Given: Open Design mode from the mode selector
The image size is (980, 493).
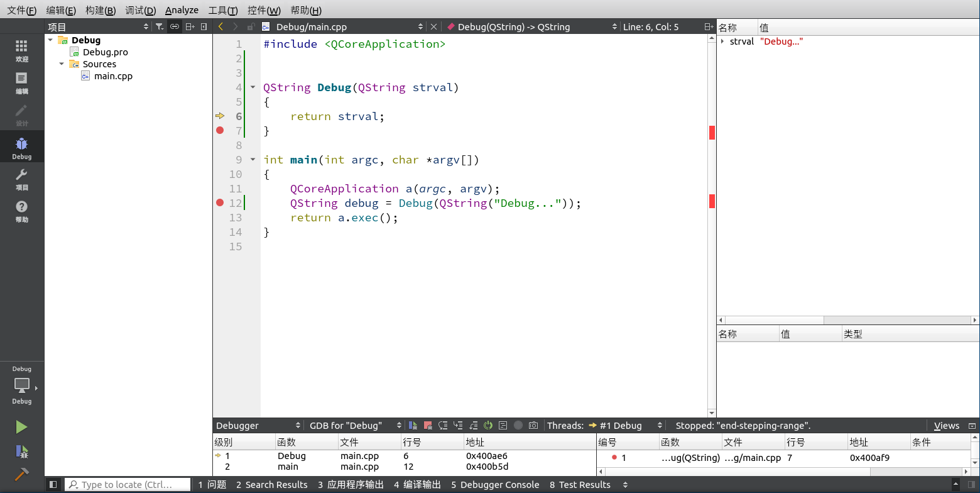Looking at the screenshot, I should click(x=21, y=115).
